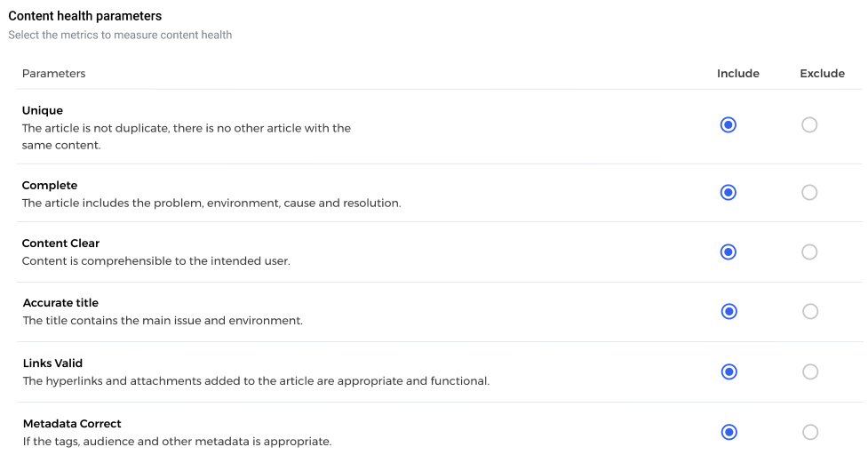Click the Exclude column header
This screenshot has width=868, height=463.
[822, 74]
